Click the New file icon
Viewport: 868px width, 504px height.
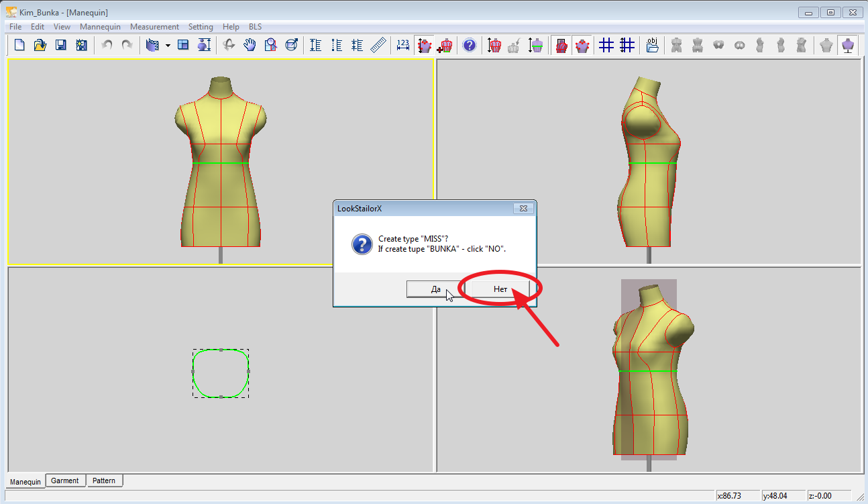[19, 45]
